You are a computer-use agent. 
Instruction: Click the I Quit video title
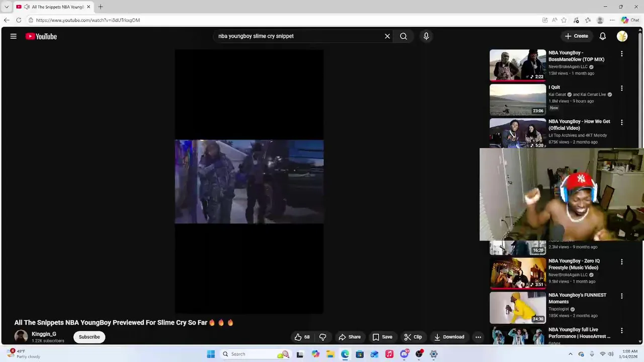(x=554, y=87)
